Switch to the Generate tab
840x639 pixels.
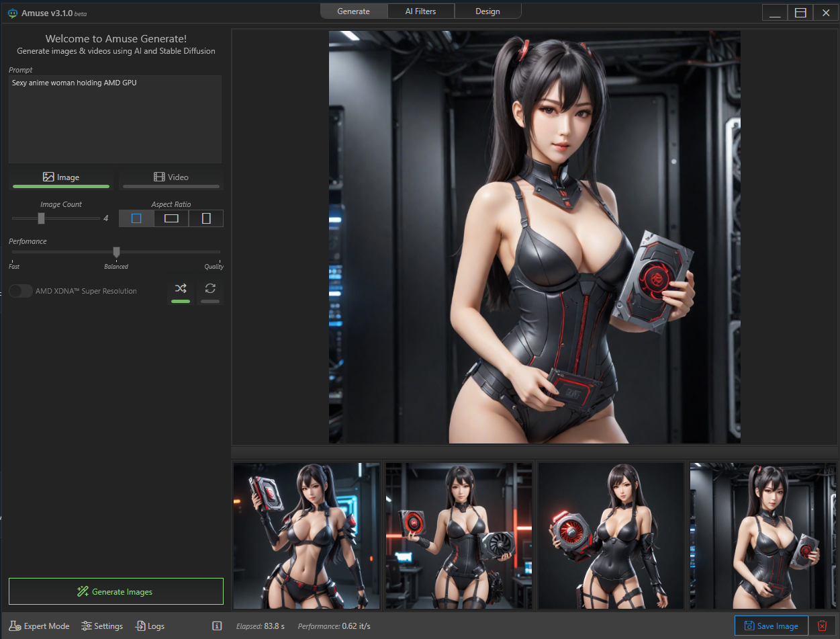pyautogui.click(x=354, y=11)
